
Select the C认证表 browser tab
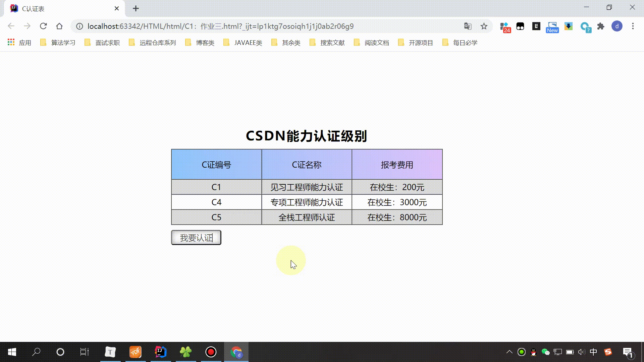[x=60, y=9]
